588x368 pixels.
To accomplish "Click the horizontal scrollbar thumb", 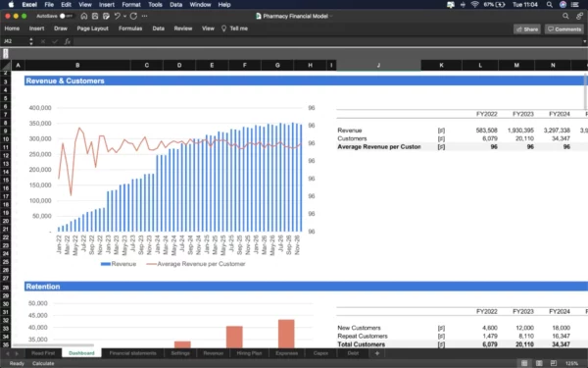I will click(x=53, y=345).
